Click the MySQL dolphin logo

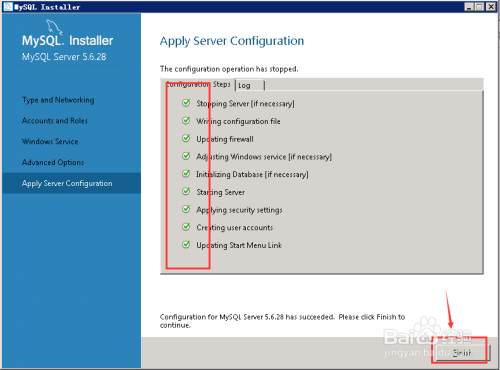[x=54, y=27]
